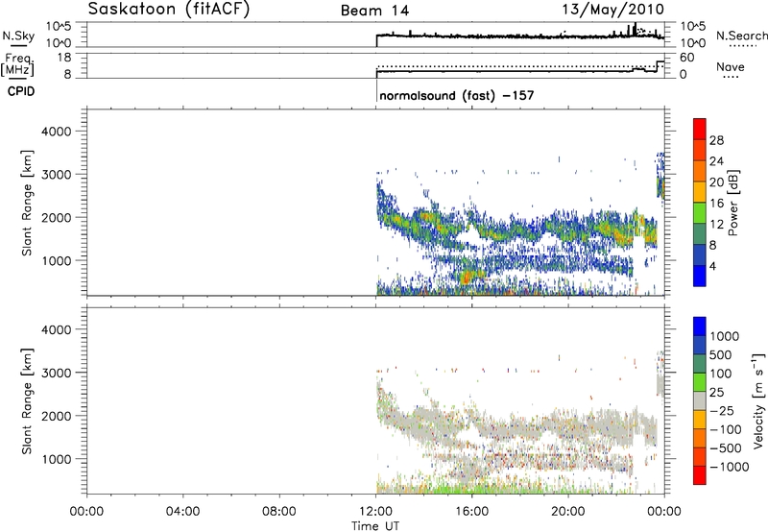The height and width of the screenshot is (532, 768).
Task: Click the bright blue bottom Power colorbar segment
Action: pyautogui.click(x=700, y=276)
